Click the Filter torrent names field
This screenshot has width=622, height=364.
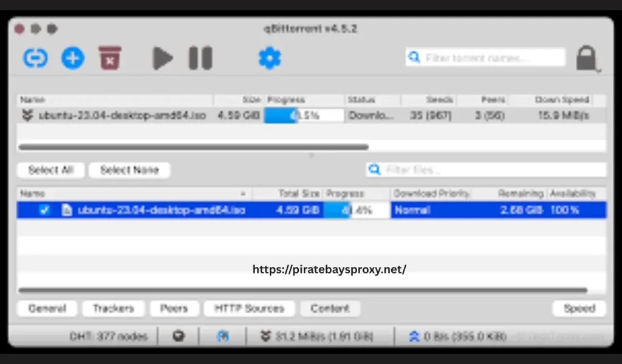(485, 58)
